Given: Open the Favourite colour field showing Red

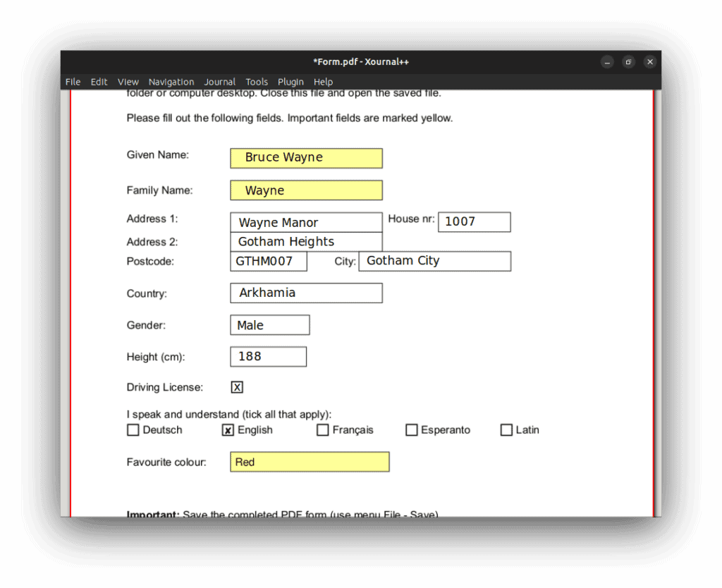Looking at the screenshot, I should (310, 462).
